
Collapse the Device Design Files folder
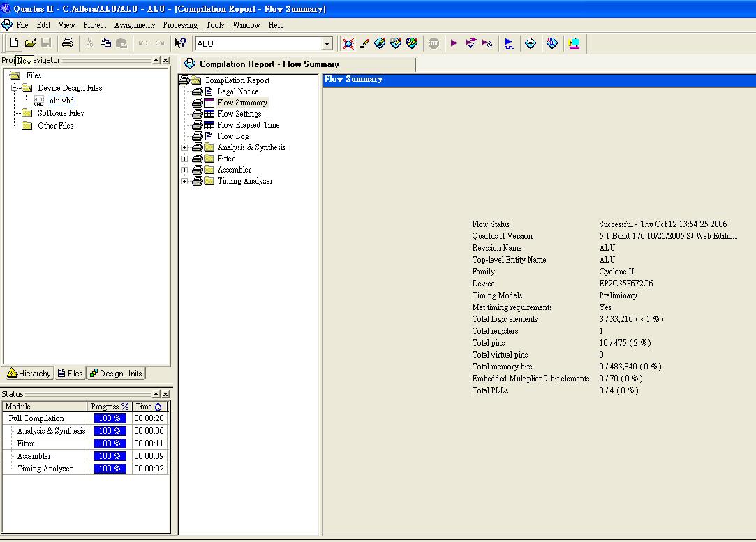pyautogui.click(x=14, y=88)
